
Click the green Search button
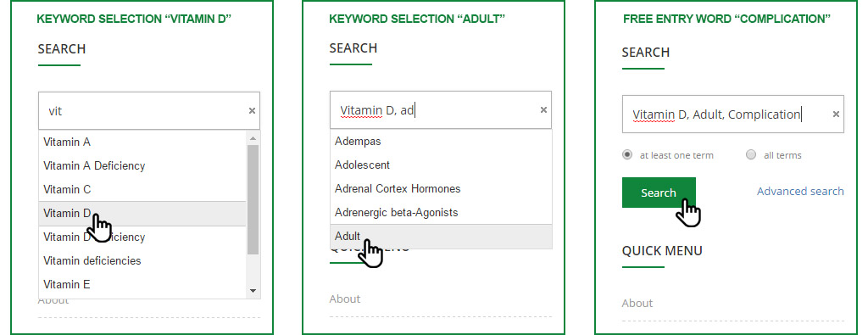point(659,193)
